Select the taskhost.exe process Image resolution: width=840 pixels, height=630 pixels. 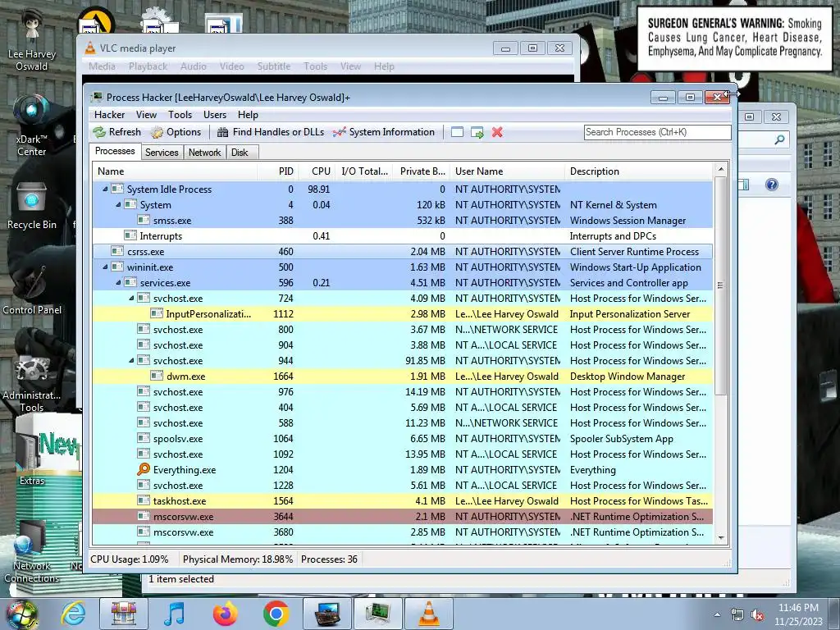pyautogui.click(x=402, y=501)
